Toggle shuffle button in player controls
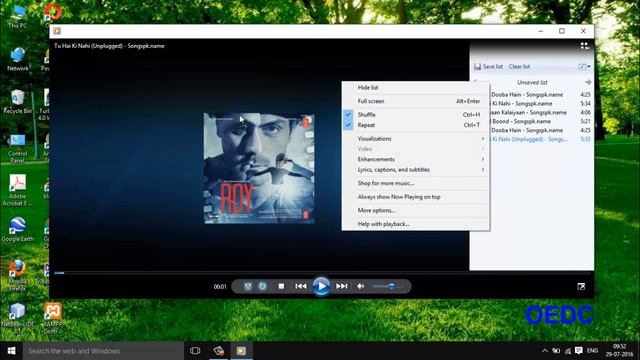This screenshot has height=360, width=640. pyautogui.click(x=248, y=286)
